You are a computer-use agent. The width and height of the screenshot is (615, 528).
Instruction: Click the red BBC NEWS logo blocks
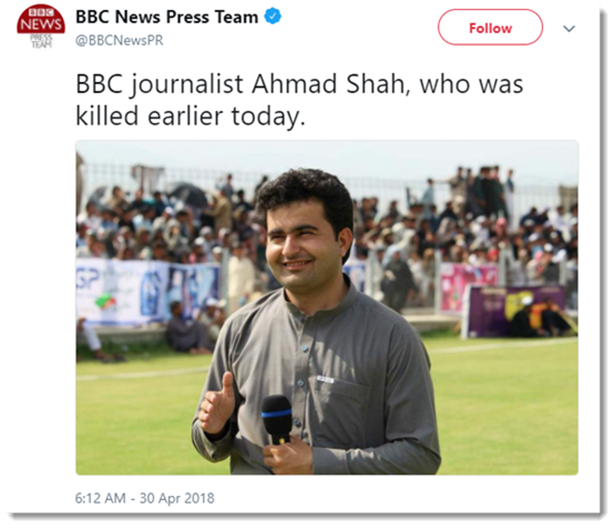click(x=40, y=21)
